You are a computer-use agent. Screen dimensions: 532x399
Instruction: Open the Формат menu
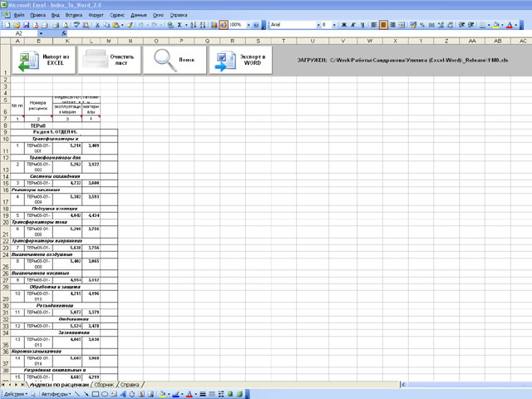click(96, 15)
